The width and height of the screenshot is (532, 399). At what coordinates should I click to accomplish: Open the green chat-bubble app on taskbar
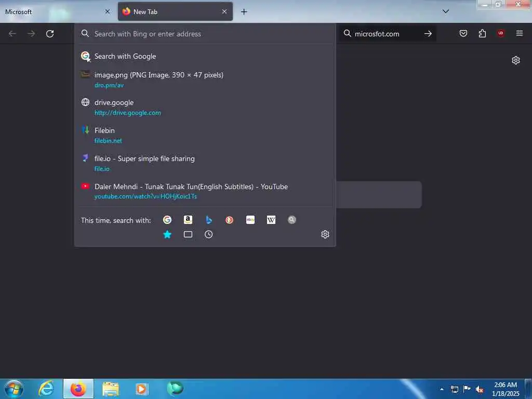click(175, 389)
